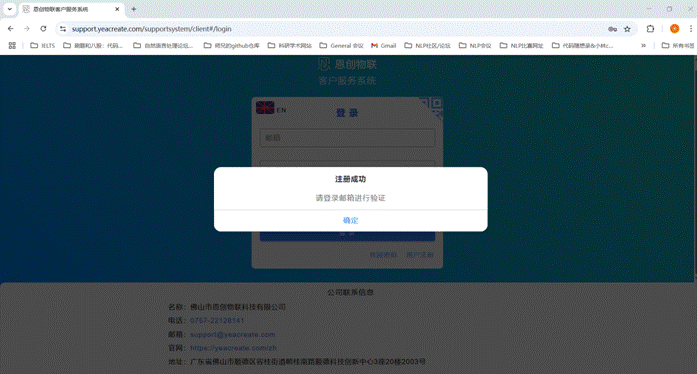Expand the tab search dropdown arrow
697x374 pixels.
(x=9, y=9)
